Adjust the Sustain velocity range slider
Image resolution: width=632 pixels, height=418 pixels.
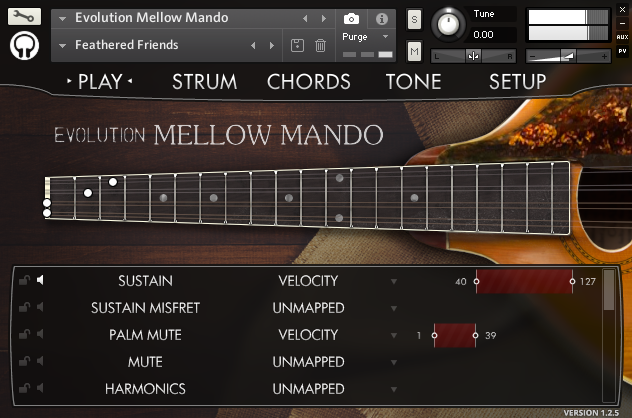(523, 282)
